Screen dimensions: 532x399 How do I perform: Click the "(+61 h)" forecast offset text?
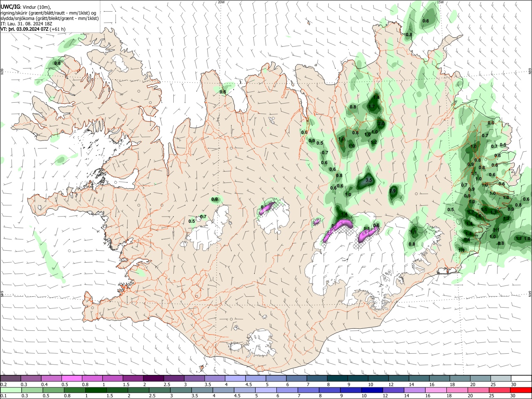57,29
